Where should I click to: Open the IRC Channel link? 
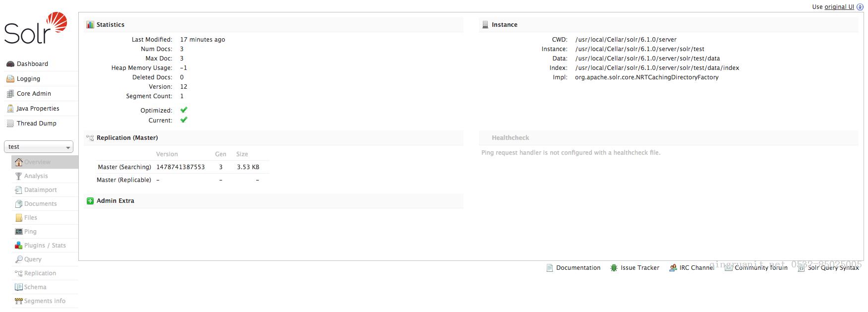click(x=696, y=268)
